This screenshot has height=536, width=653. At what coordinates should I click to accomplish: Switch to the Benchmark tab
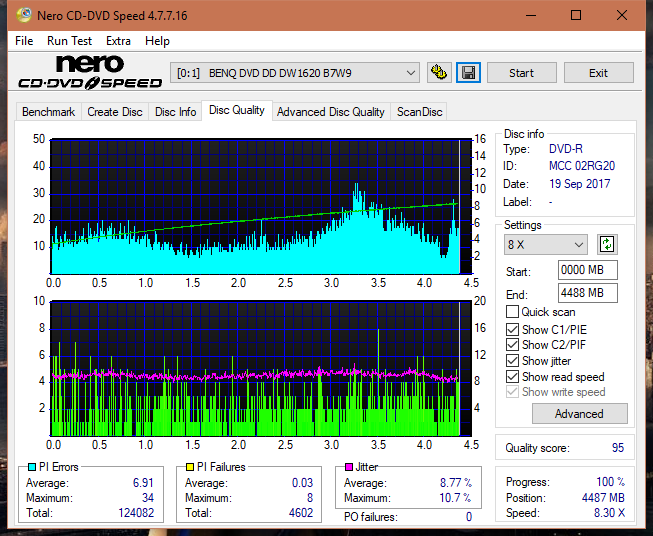click(x=49, y=112)
